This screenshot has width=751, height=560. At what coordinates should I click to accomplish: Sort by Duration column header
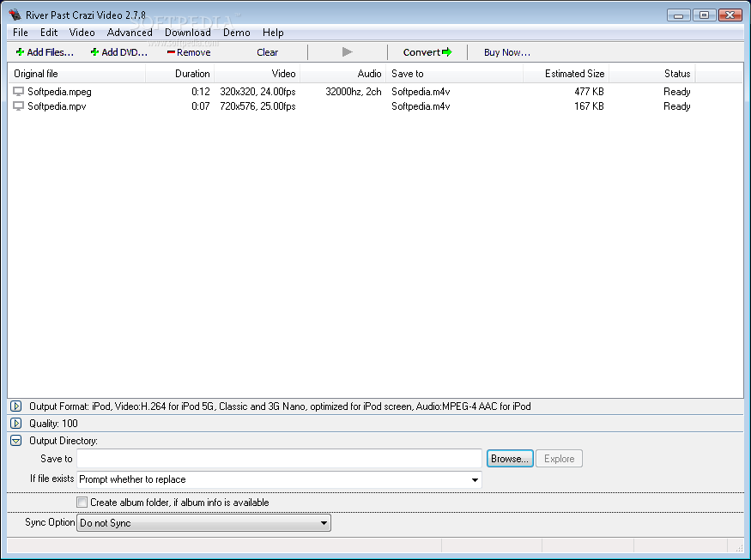tap(179, 74)
